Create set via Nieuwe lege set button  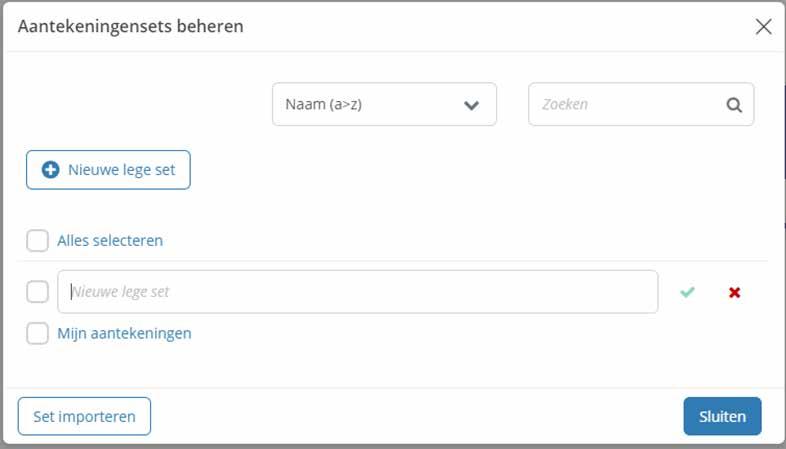point(108,170)
